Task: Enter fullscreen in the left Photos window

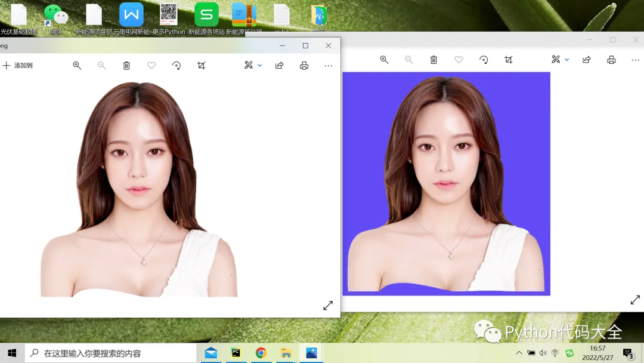Action: tap(328, 306)
